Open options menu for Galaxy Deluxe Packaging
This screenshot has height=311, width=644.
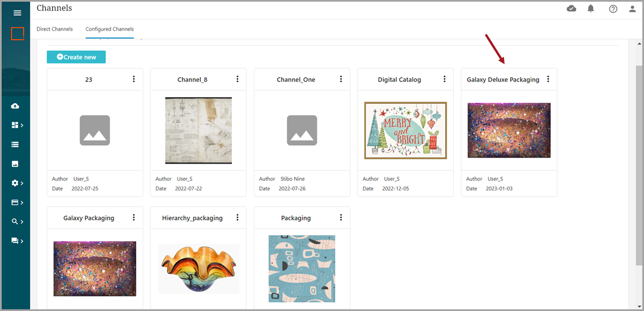[x=548, y=79]
